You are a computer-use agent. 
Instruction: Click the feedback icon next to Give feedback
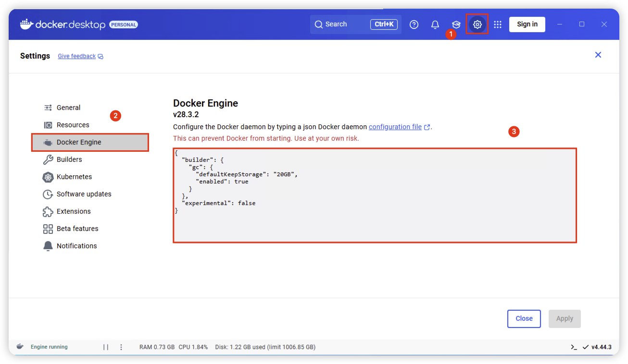[x=100, y=56]
